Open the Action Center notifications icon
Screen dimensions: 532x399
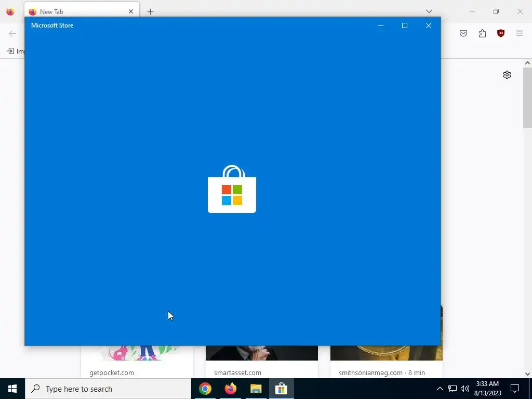(515, 389)
